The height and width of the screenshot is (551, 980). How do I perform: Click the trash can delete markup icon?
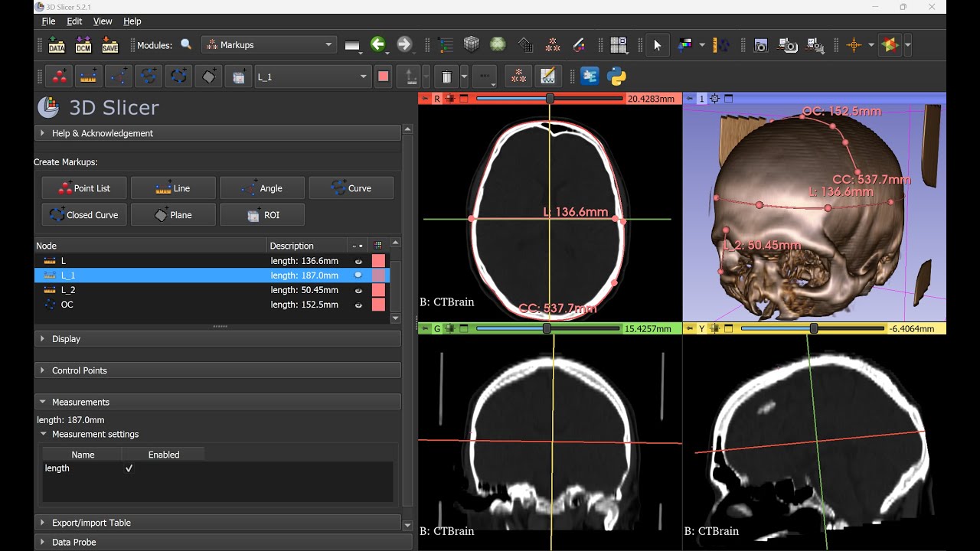(x=446, y=77)
